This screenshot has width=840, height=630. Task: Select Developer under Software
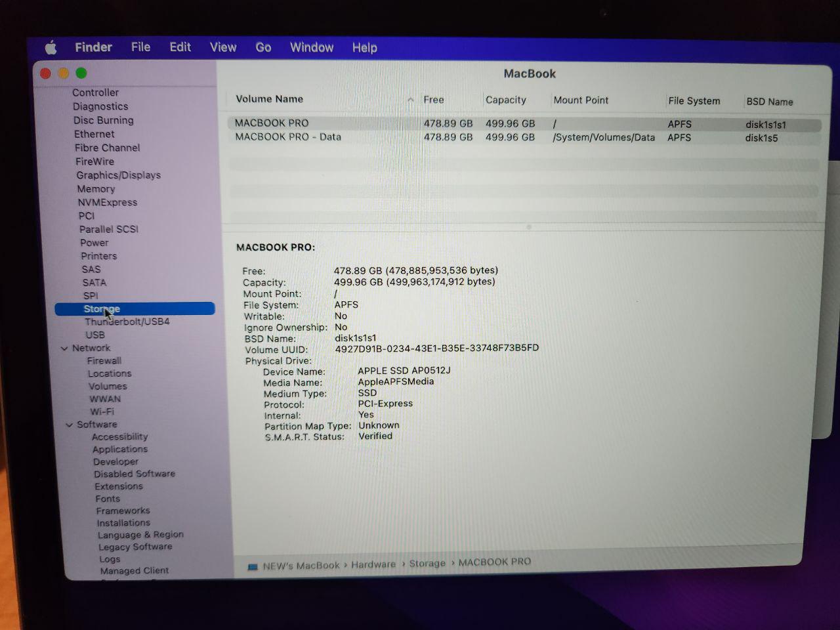pos(115,462)
